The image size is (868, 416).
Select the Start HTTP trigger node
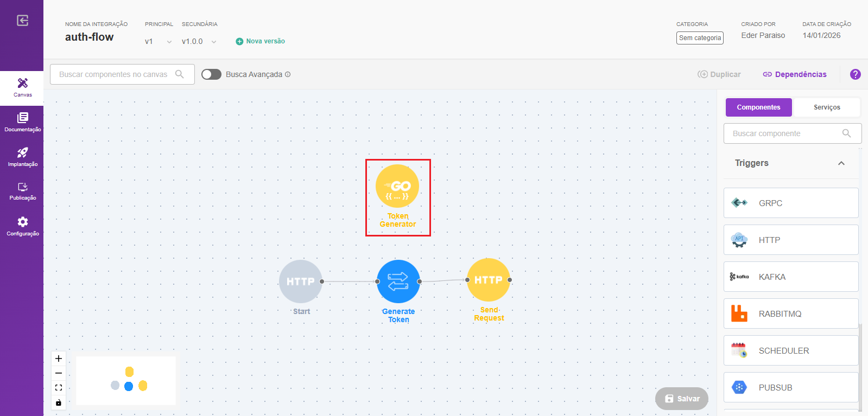click(x=300, y=281)
